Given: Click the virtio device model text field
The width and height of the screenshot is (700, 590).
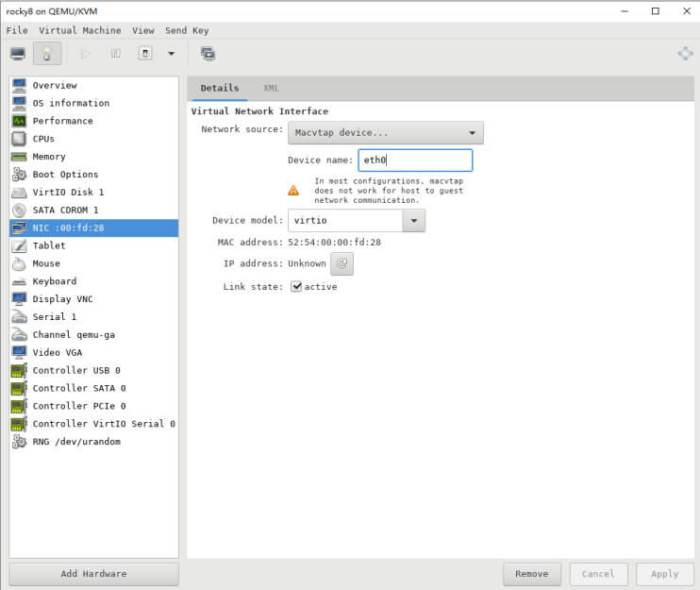Looking at the screenshot, I should 345,221.
